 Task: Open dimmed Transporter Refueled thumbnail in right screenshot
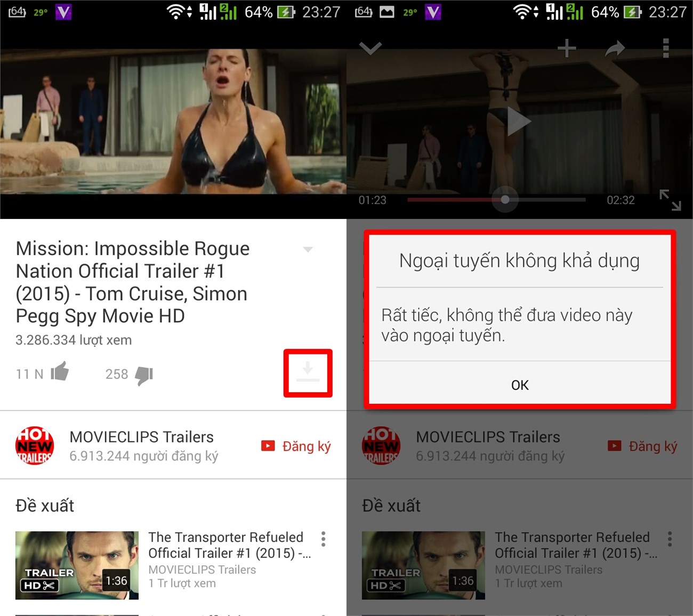423,565
